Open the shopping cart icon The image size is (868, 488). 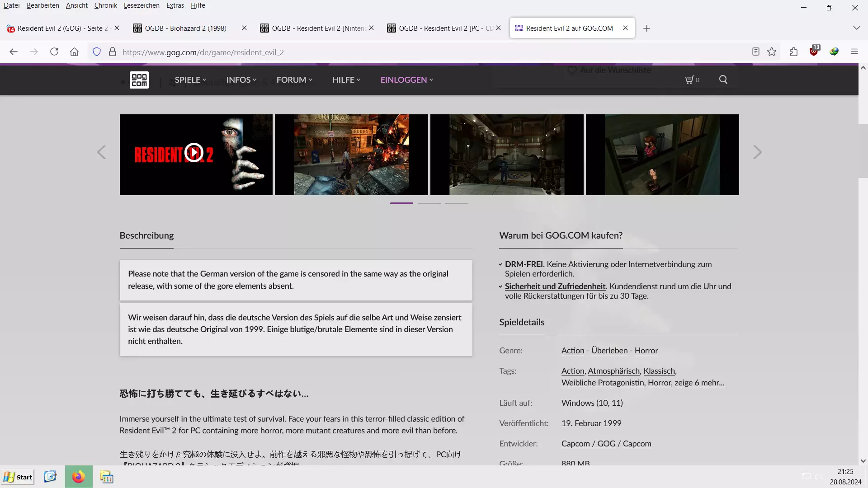(x=692, y=80)
